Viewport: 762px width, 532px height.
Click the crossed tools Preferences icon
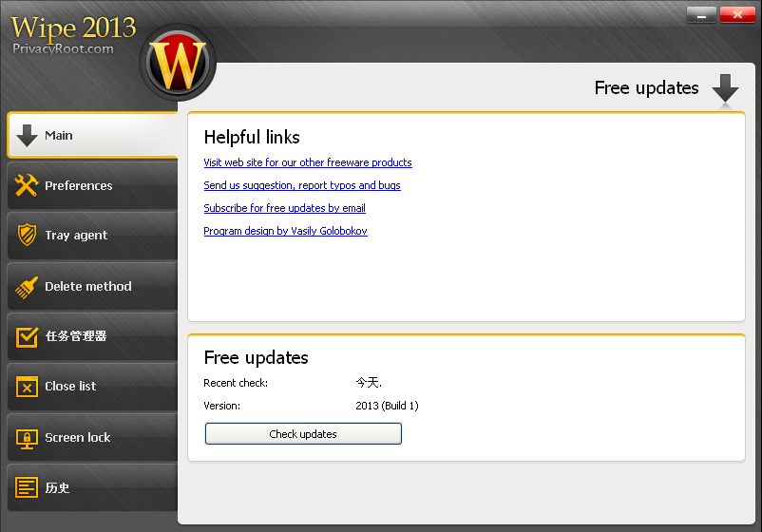27,185
